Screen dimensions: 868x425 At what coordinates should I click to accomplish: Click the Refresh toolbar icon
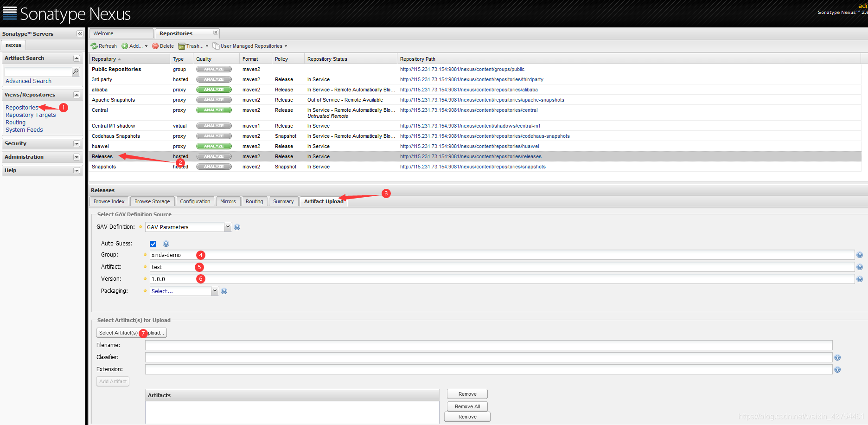[94, 46]
